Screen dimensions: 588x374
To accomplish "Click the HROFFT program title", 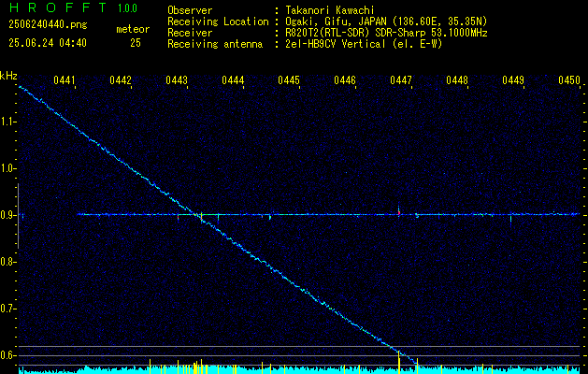I will pyautogui.click(x=58, y=7).
